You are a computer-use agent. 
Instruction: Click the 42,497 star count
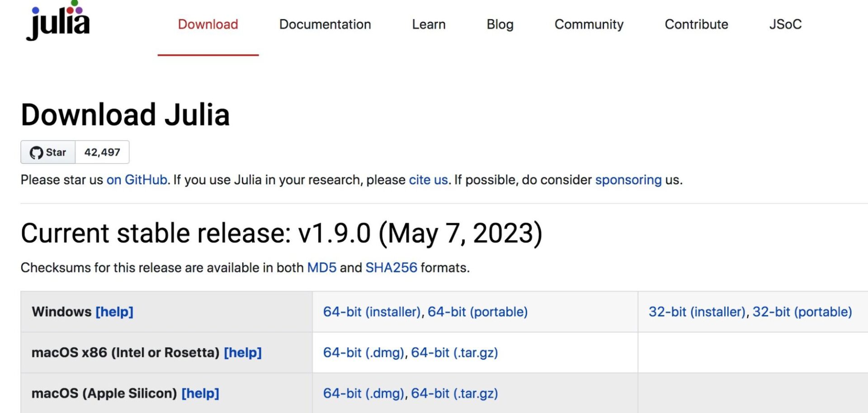[102, 152]
